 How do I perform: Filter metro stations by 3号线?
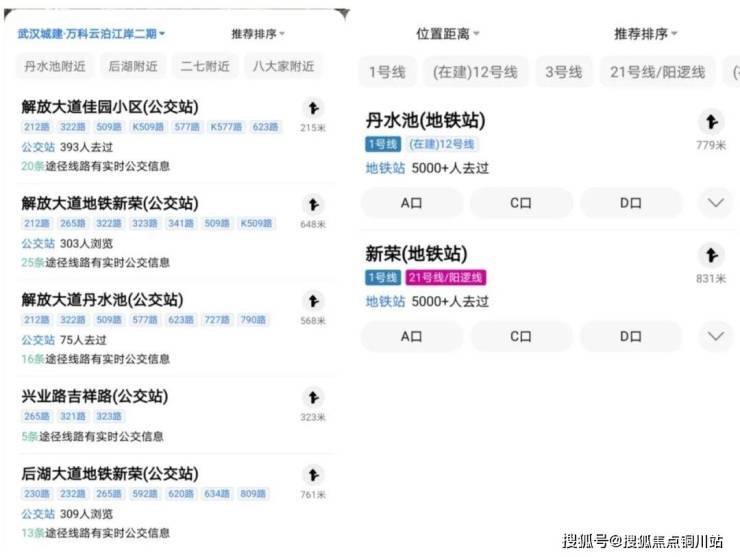[562, 72]
